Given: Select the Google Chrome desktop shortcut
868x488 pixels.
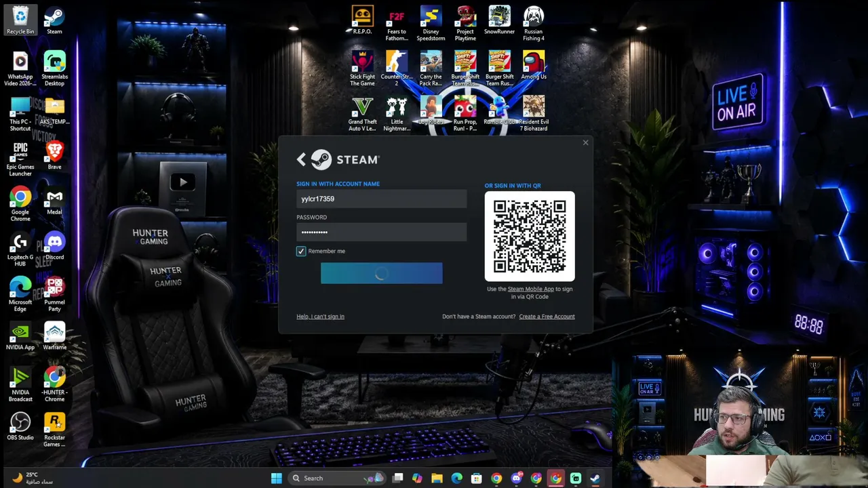Looking at the screenshot, I should (x=20, y=204).
